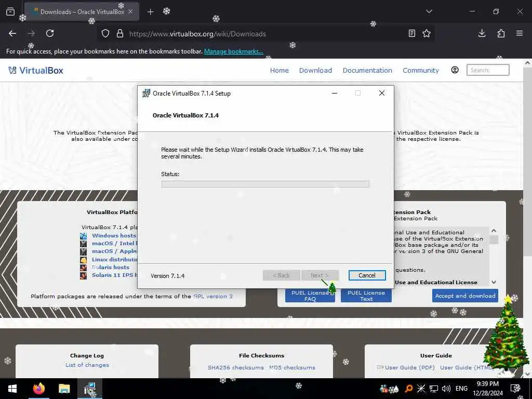This screenshot has width=532, height=399.
Task: Open the User Guide (PDF) link
Action: pyautogui.click(x=409, y=367)
